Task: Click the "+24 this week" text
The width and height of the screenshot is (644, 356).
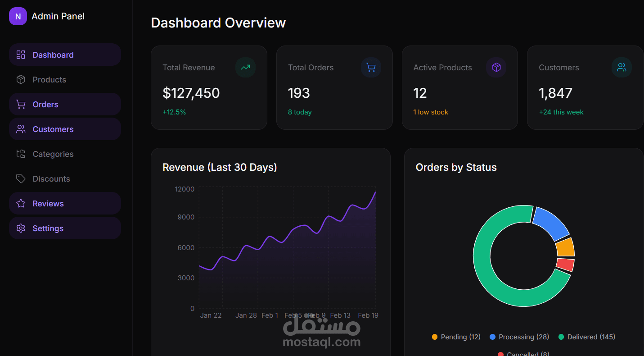Action: tap(561, 112)
